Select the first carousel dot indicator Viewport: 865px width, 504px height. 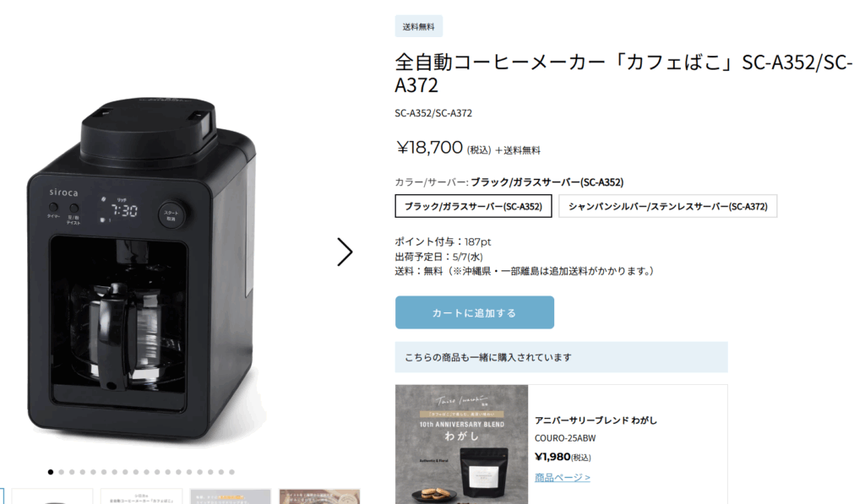point(51,472)
